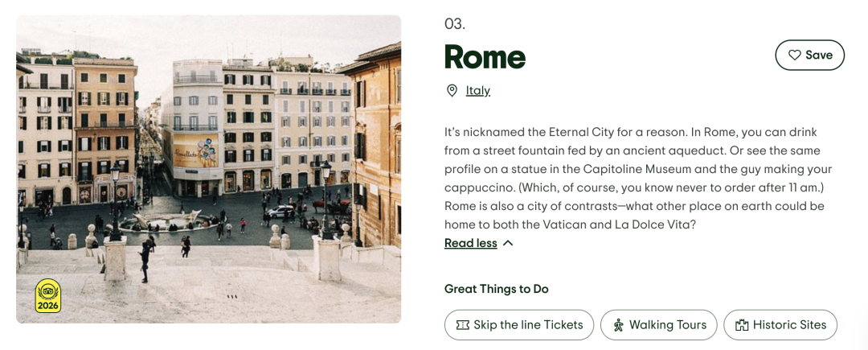Open the Italy country link
This screenshot has height=350, width=868.
(x=478, y=91)
